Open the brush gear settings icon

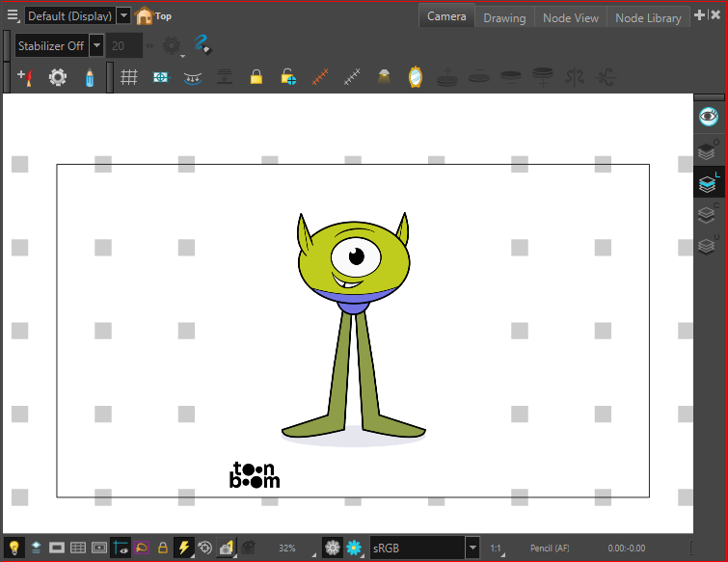pos(58,77)
